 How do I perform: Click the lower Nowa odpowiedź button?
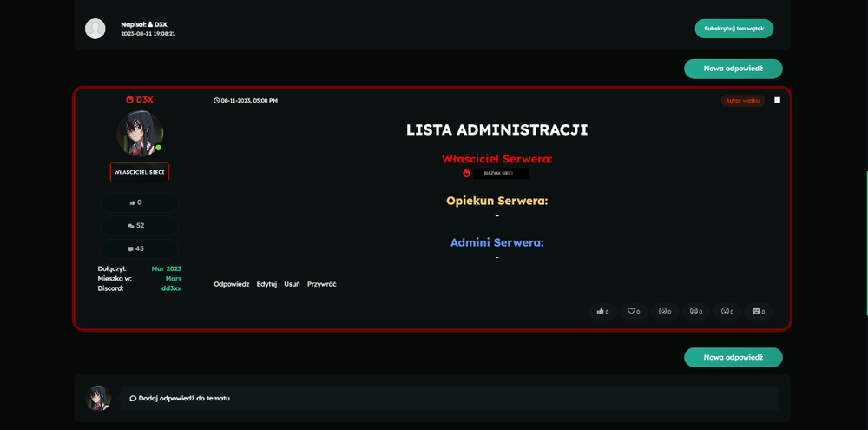point(733,357)
